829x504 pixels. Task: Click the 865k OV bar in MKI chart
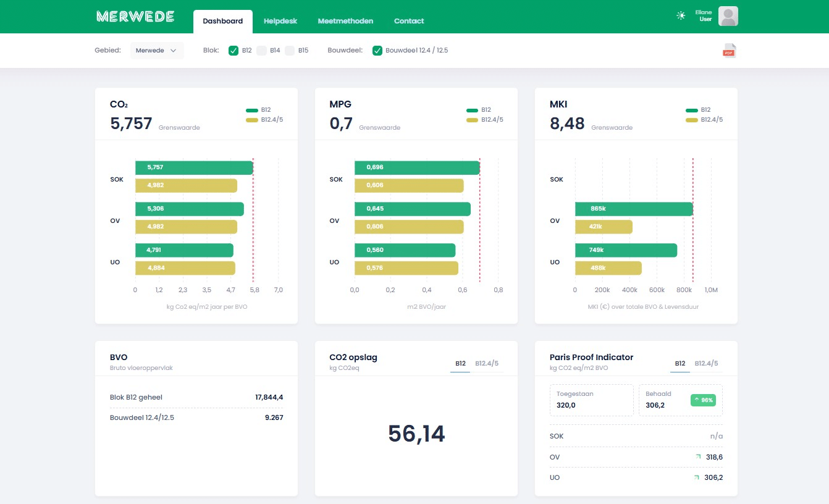[x=633, y=209]
